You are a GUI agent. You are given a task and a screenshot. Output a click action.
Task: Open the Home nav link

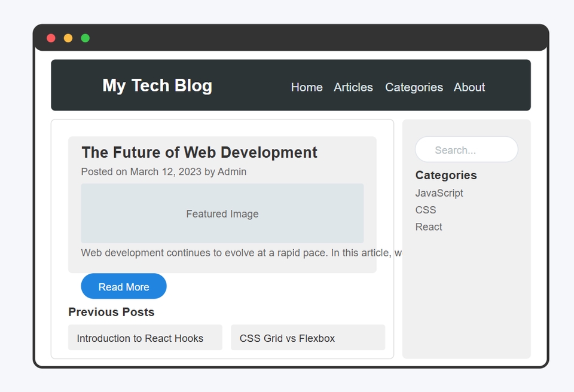[x=307, y=87]
